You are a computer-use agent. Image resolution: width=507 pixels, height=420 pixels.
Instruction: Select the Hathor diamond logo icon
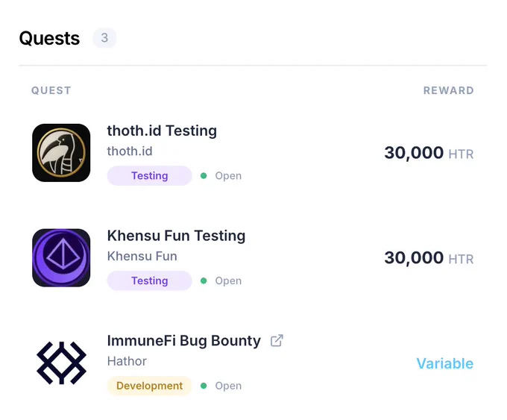coord(61,363)
